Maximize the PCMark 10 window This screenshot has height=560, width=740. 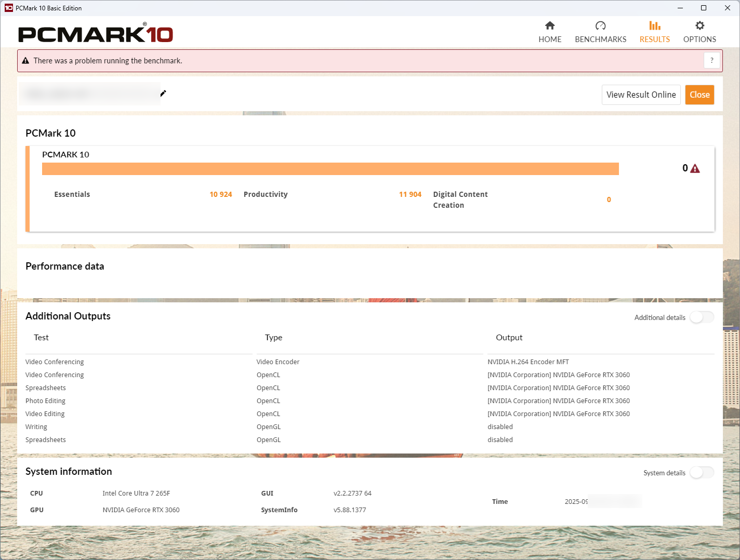click(x=704, y=8)
